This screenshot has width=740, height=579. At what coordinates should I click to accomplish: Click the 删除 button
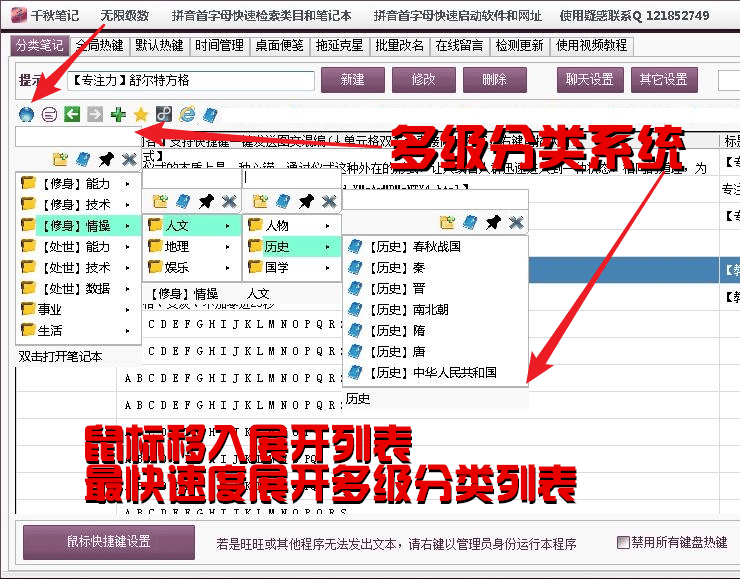click(x=494, y=79)
